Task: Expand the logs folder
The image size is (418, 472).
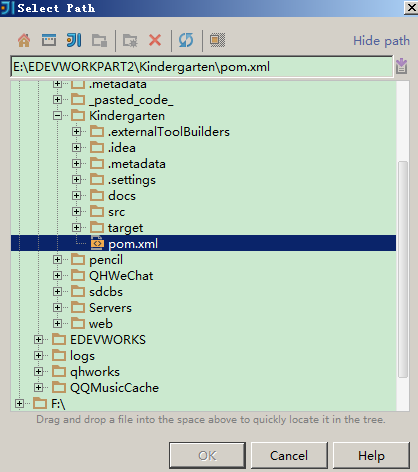Action: pyautogui.click(x=38, y=356)
